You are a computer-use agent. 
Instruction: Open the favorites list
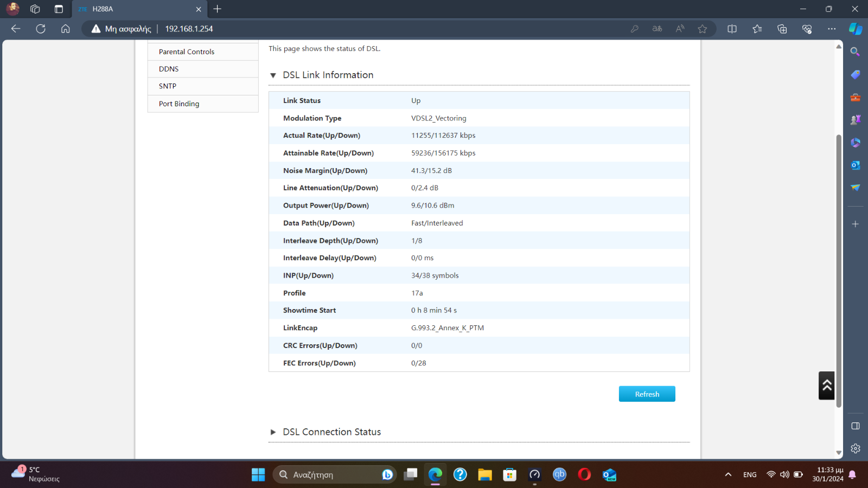point(757,29)
